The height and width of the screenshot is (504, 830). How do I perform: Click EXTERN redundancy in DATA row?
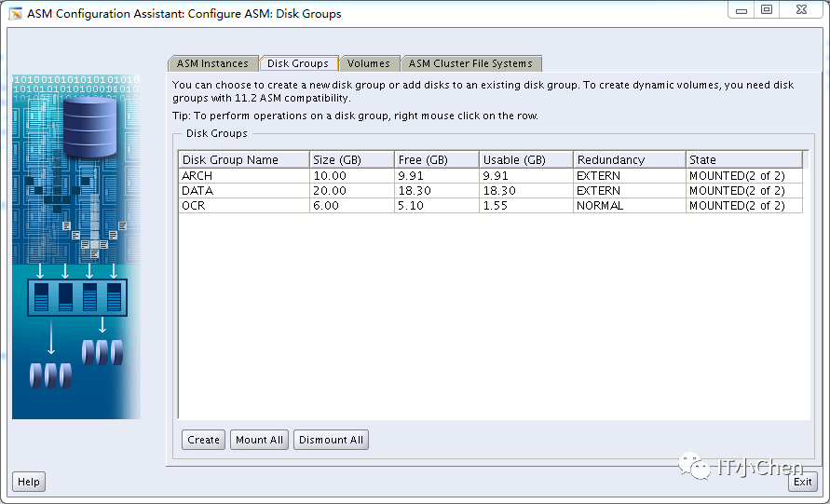(x=630, y=191)
